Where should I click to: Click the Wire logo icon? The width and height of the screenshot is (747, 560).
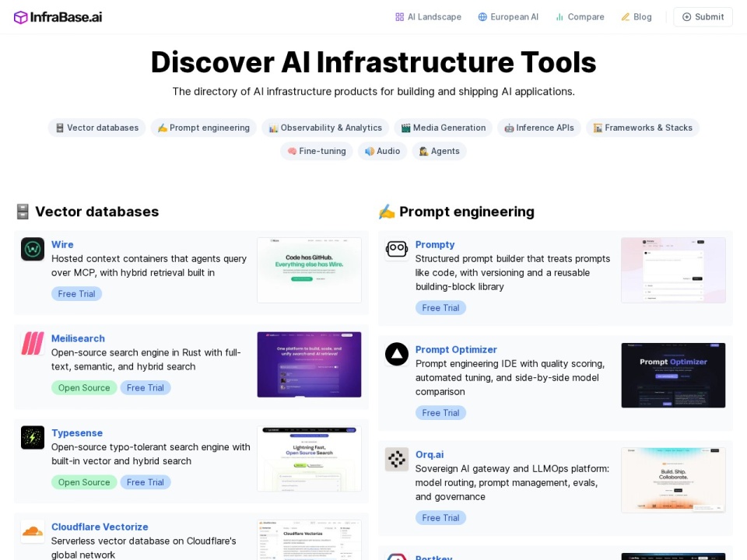click(x=33, y=249)
